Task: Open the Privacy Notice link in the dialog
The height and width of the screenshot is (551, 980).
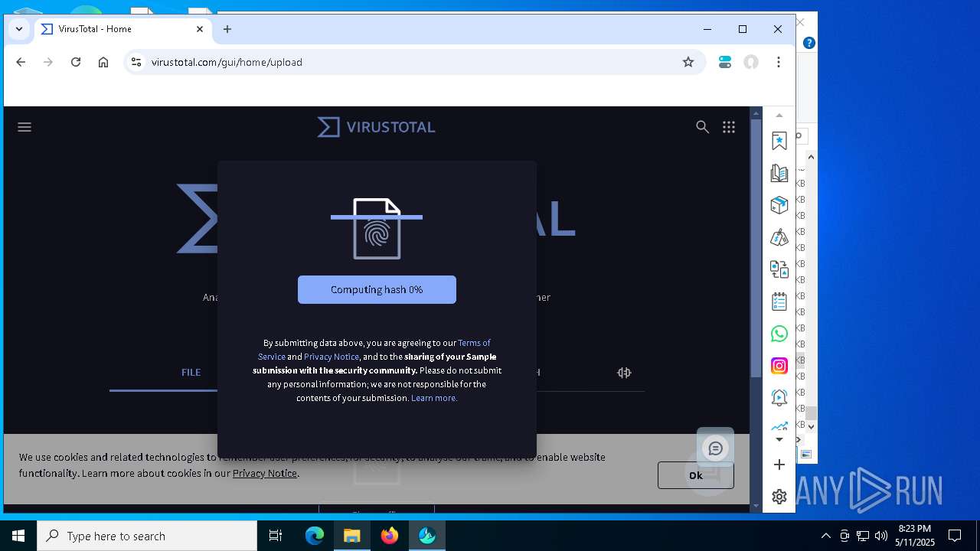Action: [332, 357]
